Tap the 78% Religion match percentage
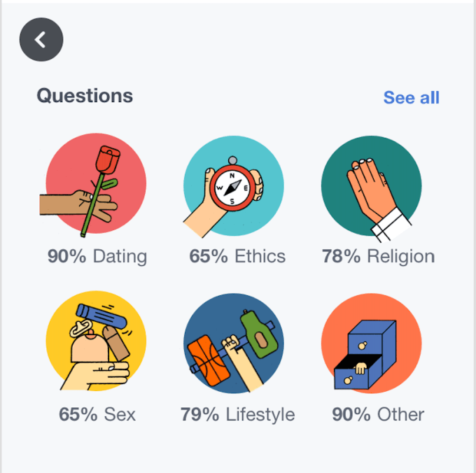This screenshot has width=476, height=473. click(342, 256)
